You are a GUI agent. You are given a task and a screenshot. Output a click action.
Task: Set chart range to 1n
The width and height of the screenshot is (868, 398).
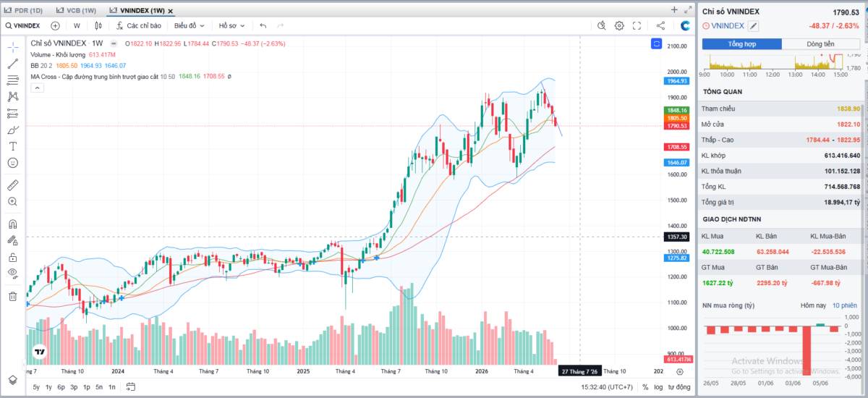tap(111, 387)
